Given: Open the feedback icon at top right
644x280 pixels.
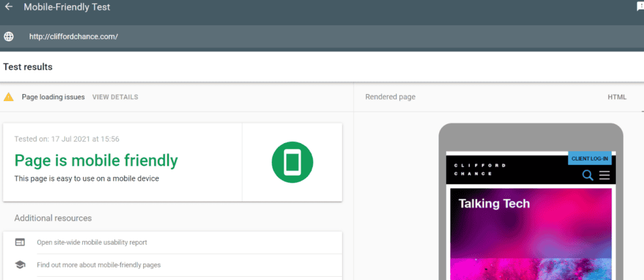Looking at the screenshot, I should coord(640,6).
